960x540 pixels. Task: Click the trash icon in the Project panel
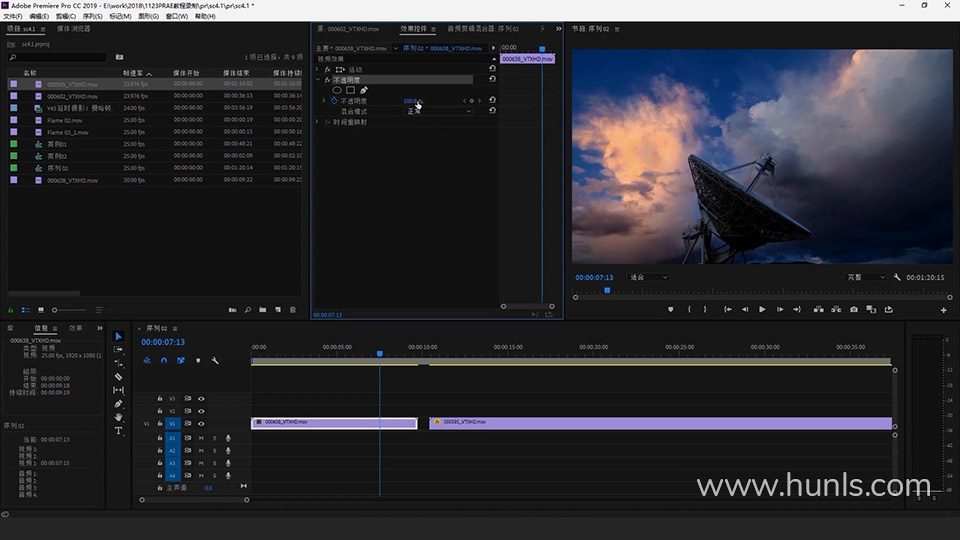tap(292, 310)
